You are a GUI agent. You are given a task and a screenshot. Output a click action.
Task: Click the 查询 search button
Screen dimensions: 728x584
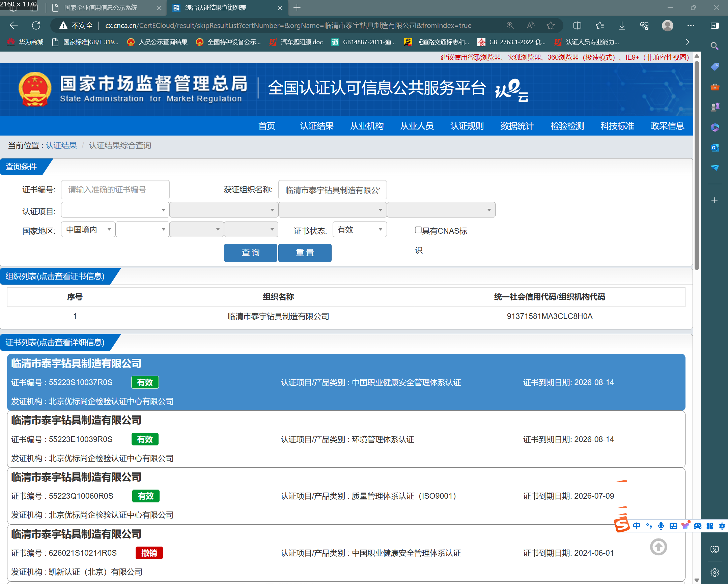[251, 253]
